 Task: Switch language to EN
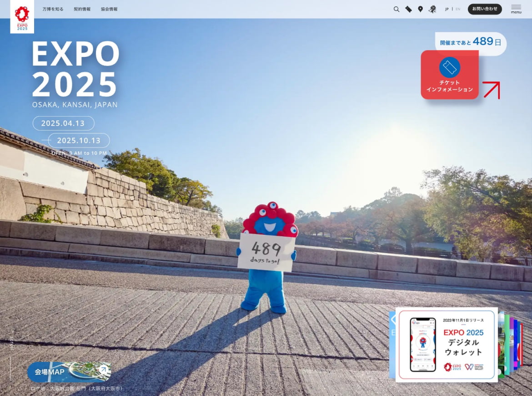click(x=458, y=9)
